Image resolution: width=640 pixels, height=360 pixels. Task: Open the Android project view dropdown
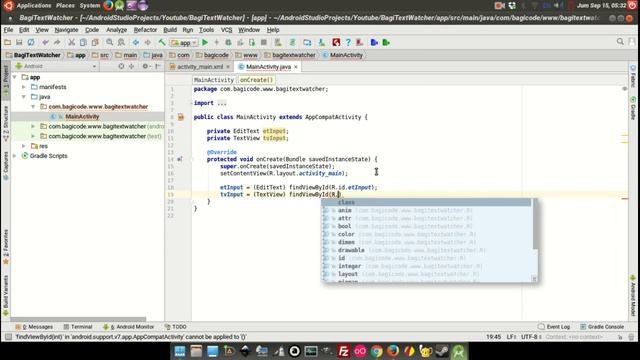[56, 66]
